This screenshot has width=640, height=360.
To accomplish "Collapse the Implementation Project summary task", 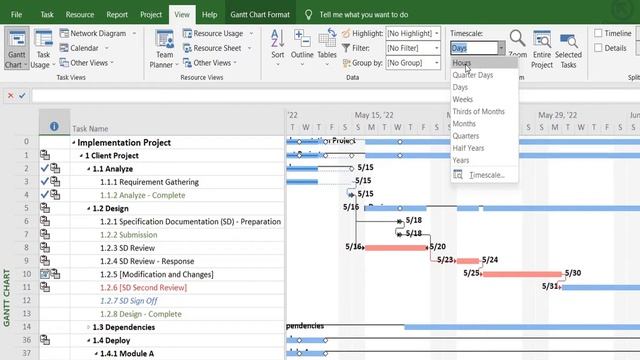I will [x=73, y=142].
